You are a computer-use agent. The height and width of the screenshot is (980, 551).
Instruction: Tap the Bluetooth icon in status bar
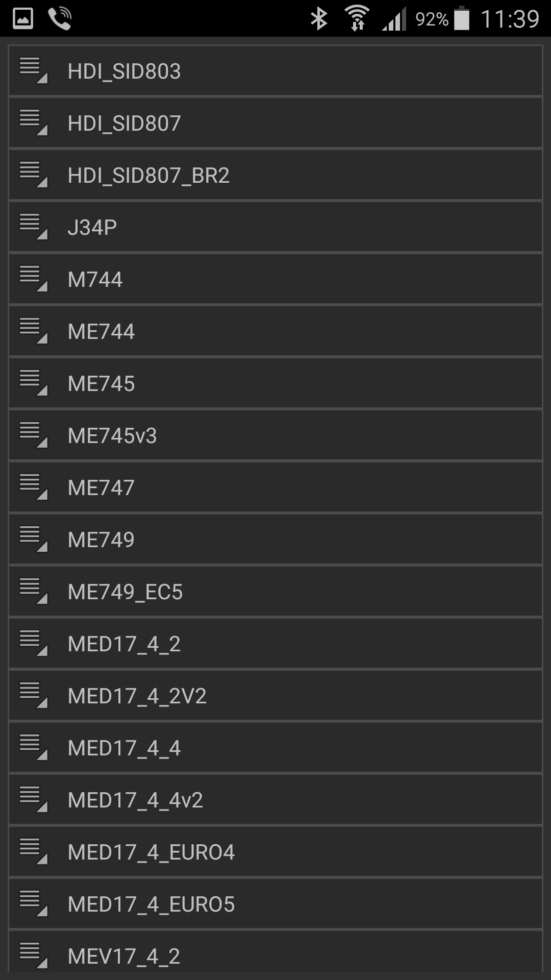click(x=319, y=19)
